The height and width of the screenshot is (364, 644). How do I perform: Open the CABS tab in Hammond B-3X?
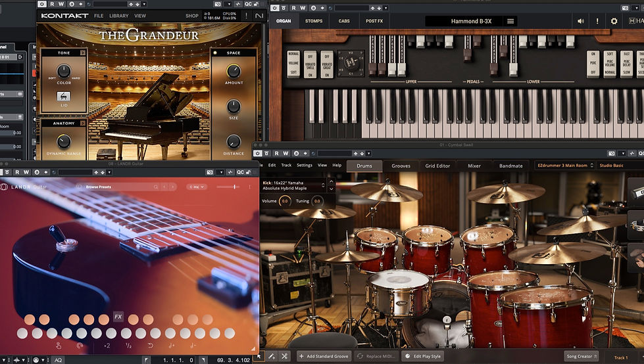coord(344,21)
